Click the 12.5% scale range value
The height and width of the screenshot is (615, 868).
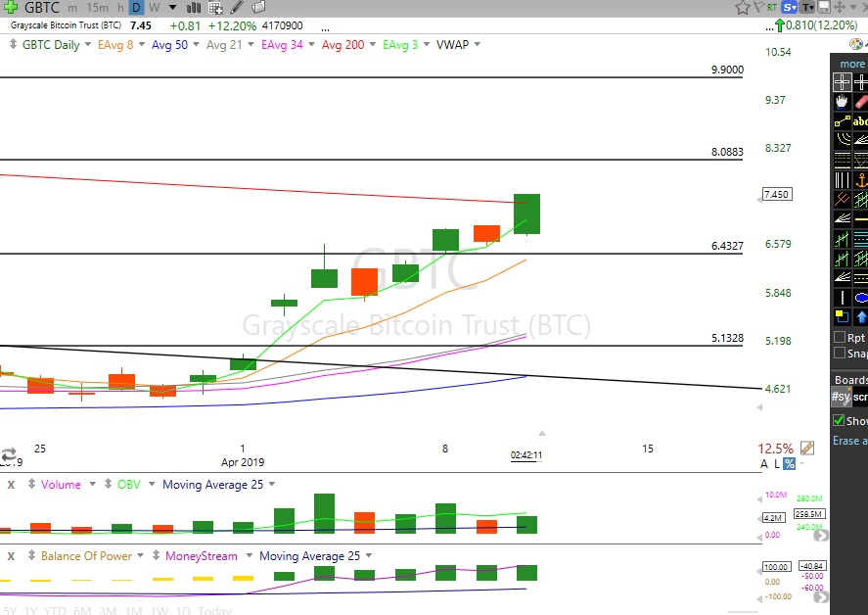click(775, 449)
